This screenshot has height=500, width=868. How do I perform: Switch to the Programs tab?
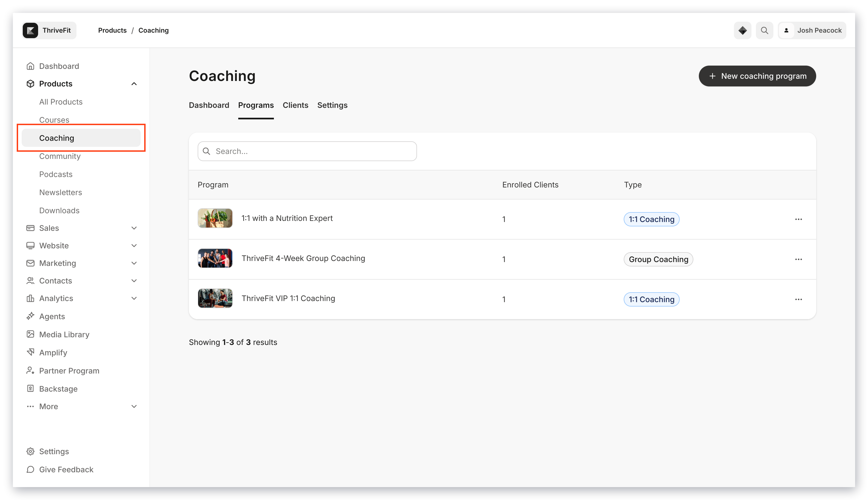[256, 105]
